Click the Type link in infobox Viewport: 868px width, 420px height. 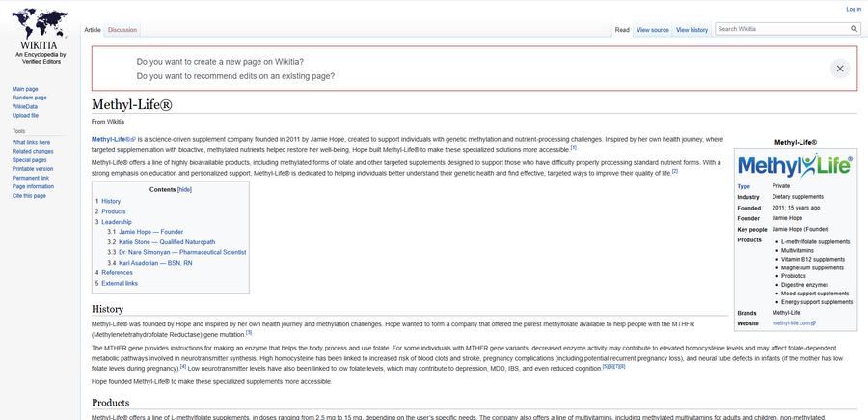pyautogui.click(x=744, y=186)
